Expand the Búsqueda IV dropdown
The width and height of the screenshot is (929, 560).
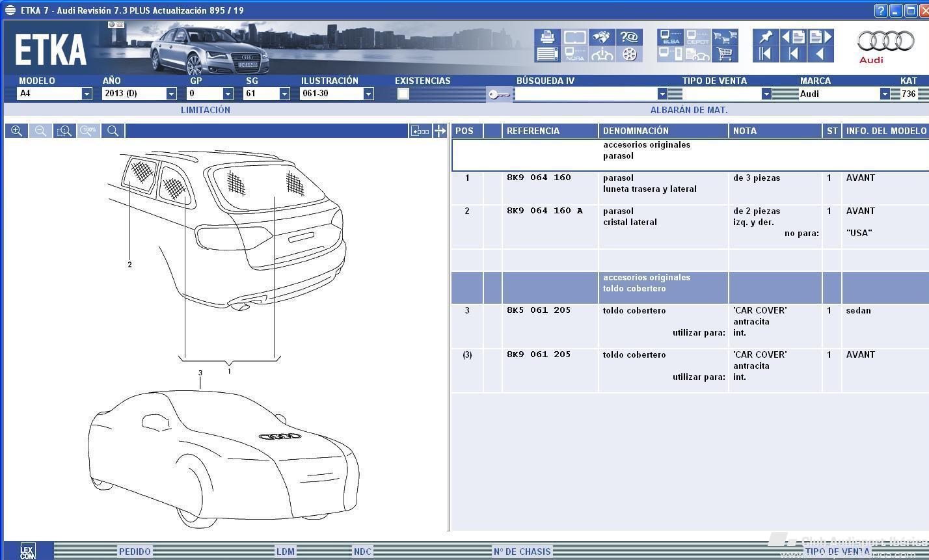coord(662,94)
